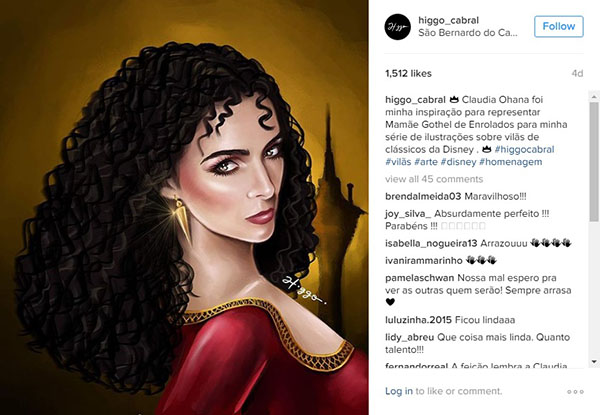Open pamelaschwan commenter profile
This screenshot has width=600, height=415.
coord(419,278)
